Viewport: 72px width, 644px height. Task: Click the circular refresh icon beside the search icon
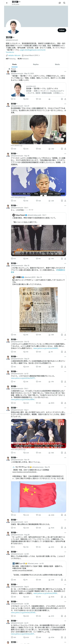[60, 3]
